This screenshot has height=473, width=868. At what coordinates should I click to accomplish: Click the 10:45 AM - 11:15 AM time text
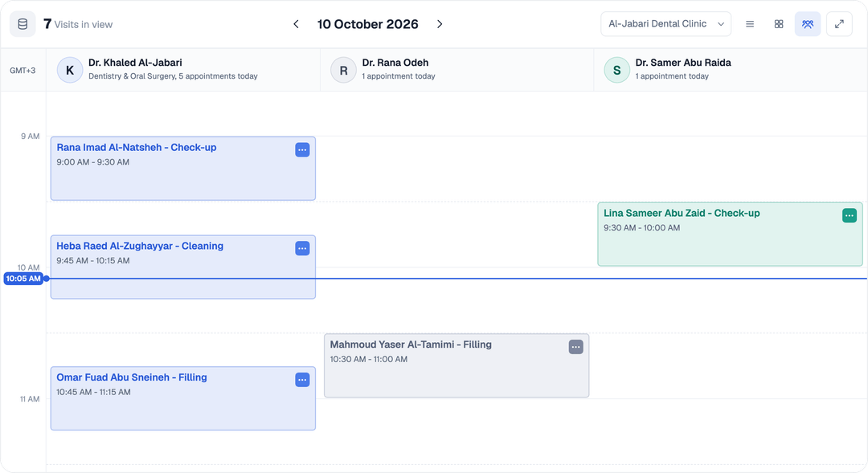coord(93,392)
